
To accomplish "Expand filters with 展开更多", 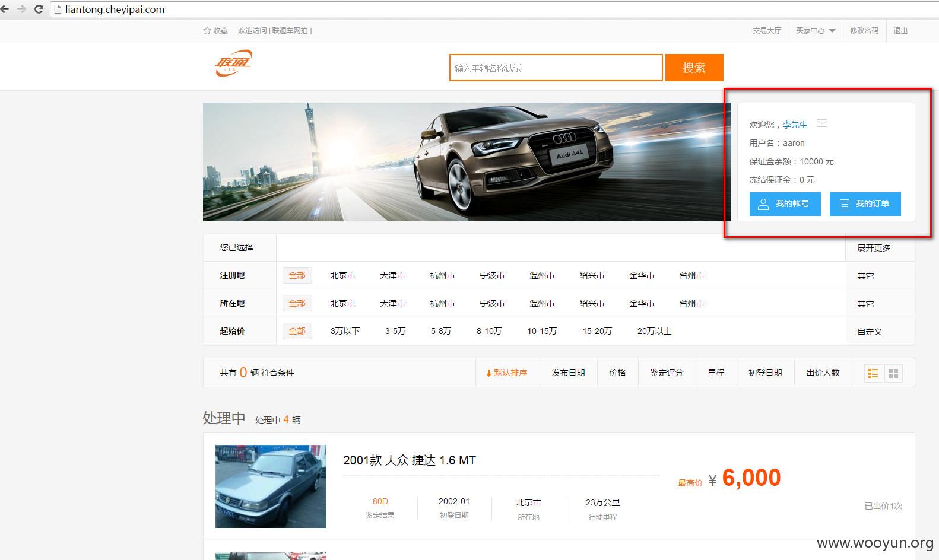I will [x=874, y=247].
